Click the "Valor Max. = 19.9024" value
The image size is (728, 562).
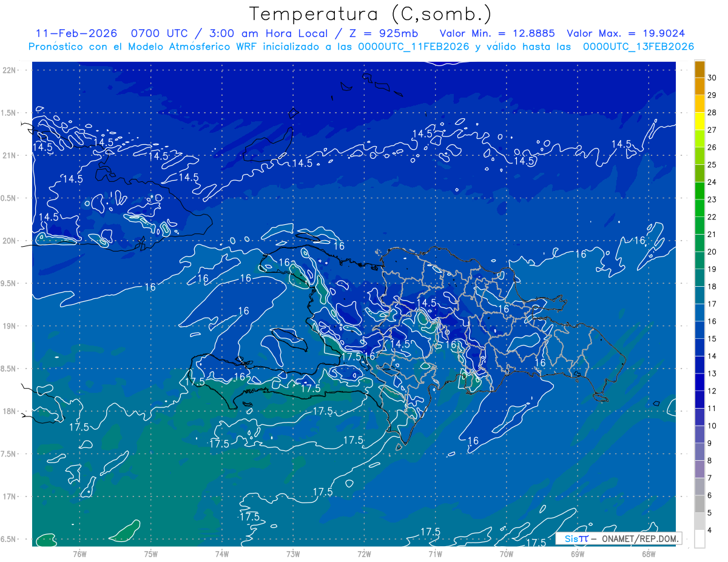pyautogui.click(x=626, y=33)
